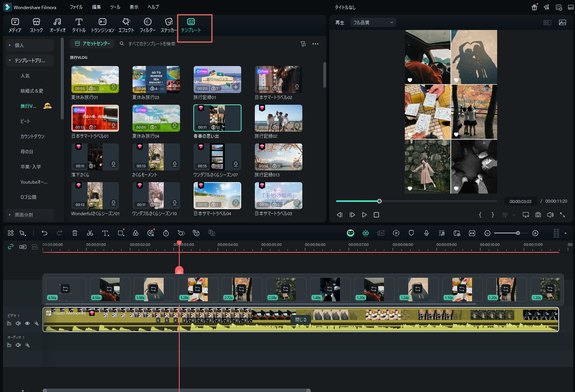Click the trash delete icon in timeline toolbar

coord(75,233)
